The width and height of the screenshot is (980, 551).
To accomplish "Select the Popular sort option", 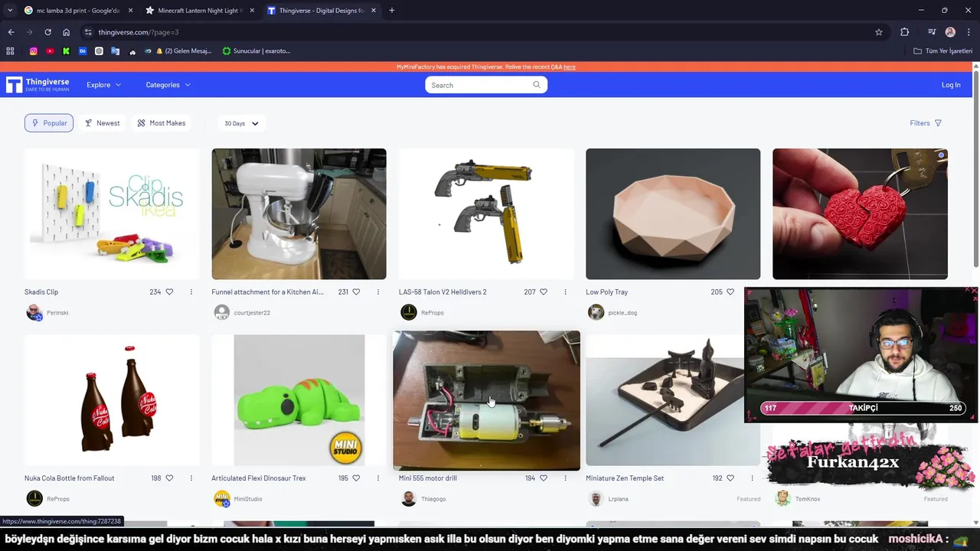I will [x=49, y=123].
